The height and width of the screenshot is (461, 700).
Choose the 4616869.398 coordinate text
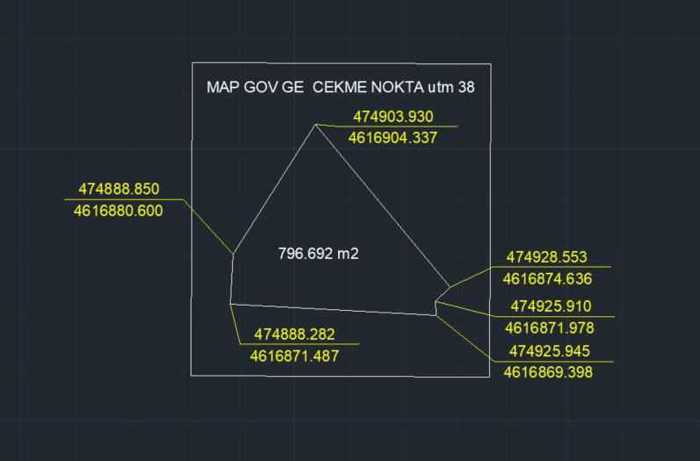[547, 372]
